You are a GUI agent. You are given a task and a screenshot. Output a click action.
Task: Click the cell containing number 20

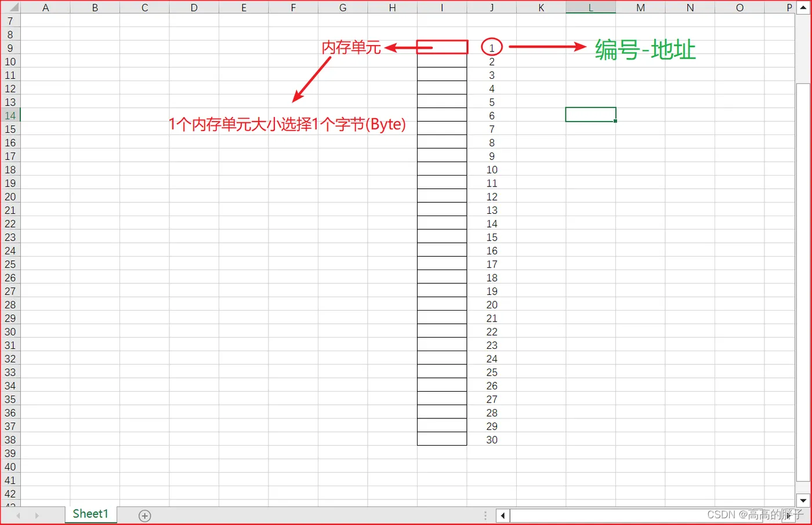491,305
